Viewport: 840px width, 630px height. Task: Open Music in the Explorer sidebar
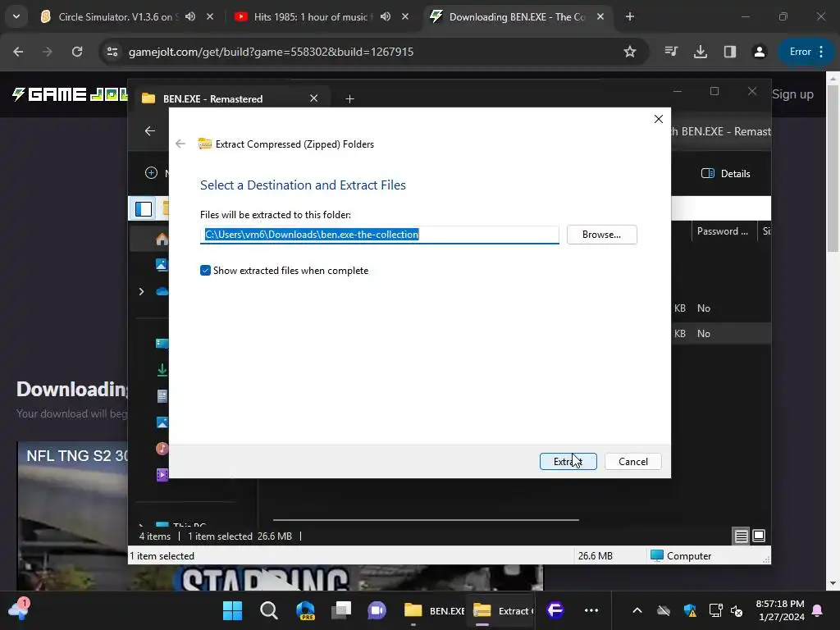click(162, 449)
